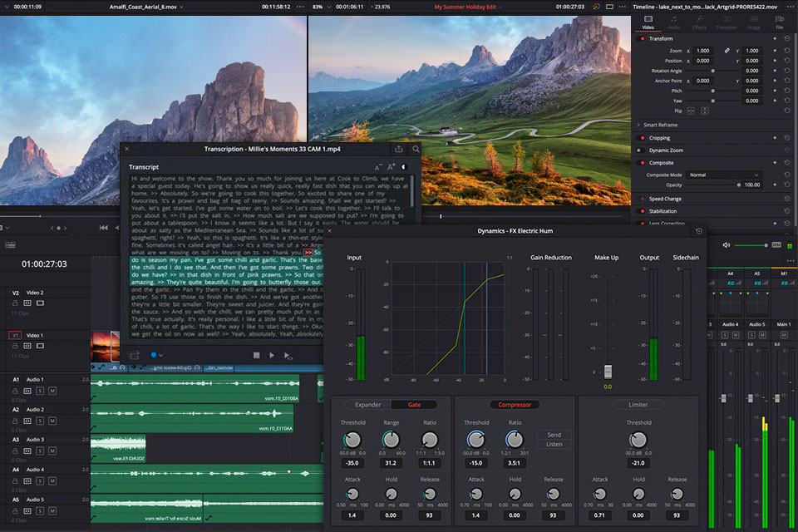Click the Listen button in the Compressor section

[554, 445]
